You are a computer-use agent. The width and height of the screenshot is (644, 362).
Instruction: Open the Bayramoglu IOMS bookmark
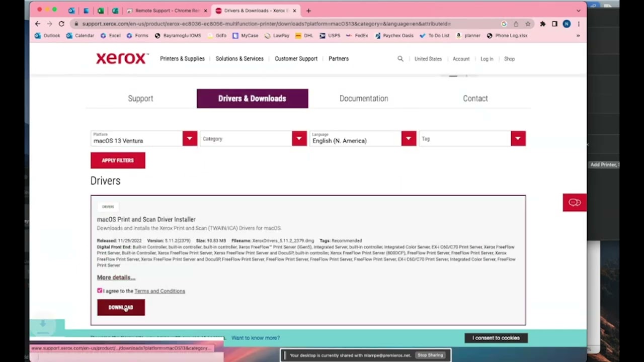tap(178, 36)
